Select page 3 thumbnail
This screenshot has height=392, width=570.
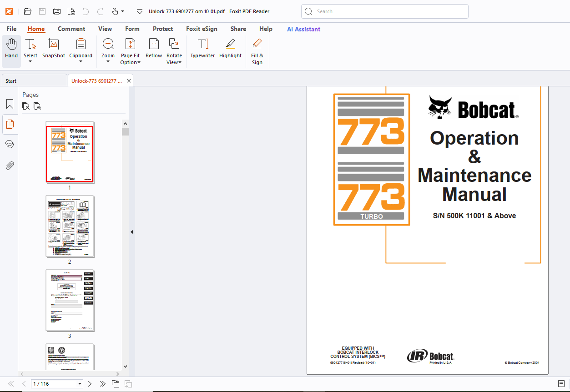point(70,301)
